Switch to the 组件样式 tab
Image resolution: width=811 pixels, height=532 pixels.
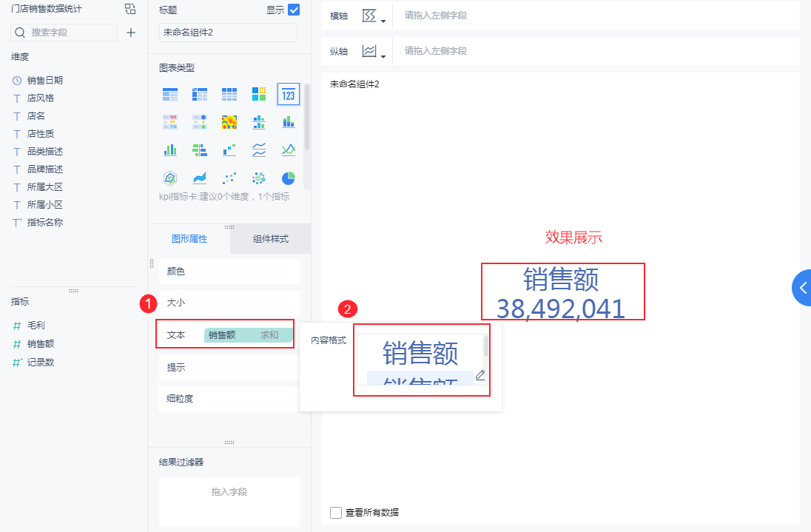click(x=271, y=239)
